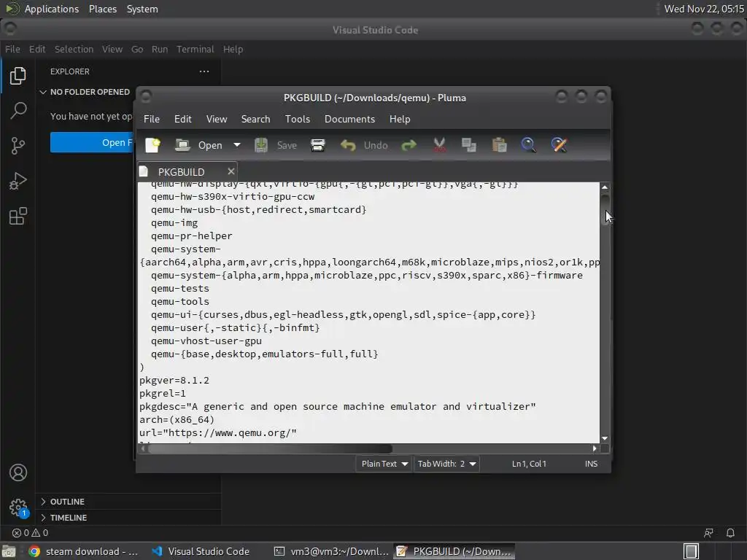747x560 pixels.
Task: Click the url qemu.org line in editor
Action: tap(217, 433)
